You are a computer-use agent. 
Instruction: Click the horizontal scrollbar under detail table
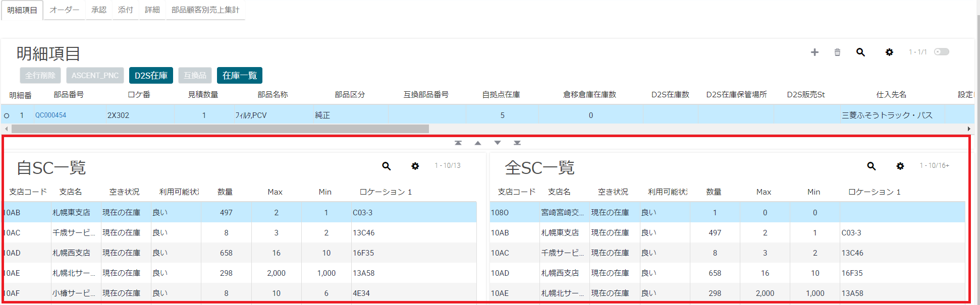click(x=220, y=129)
